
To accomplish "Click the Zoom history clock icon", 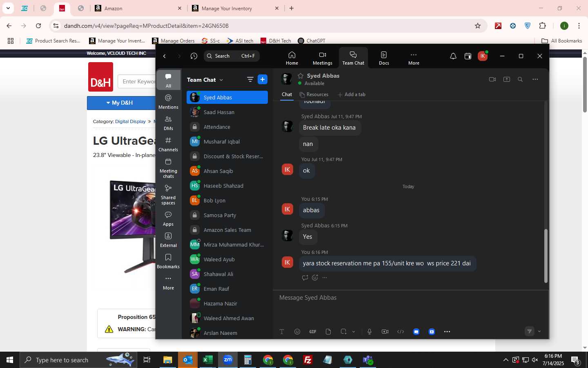I will (x=194, y=56).
